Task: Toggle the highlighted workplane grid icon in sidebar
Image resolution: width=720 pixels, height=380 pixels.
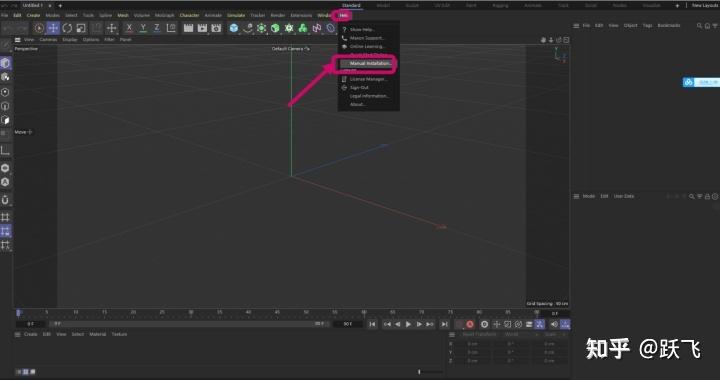Action: (6, 231)
